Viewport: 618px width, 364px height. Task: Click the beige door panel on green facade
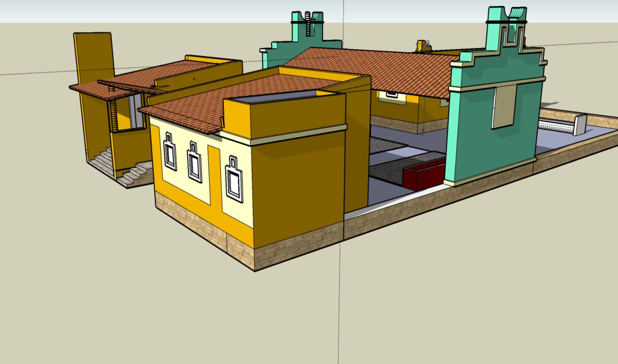point(505,107)
